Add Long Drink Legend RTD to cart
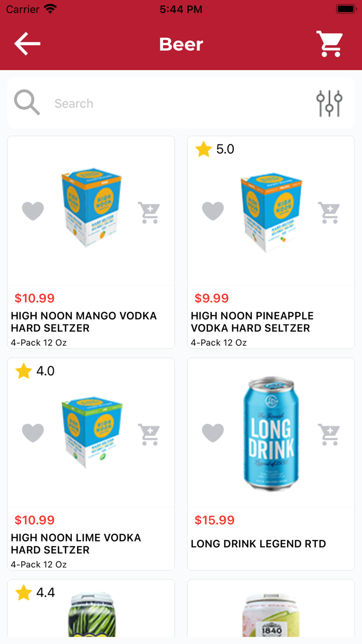The width and height of the screenshot is (362, 644). coord(329,433)
